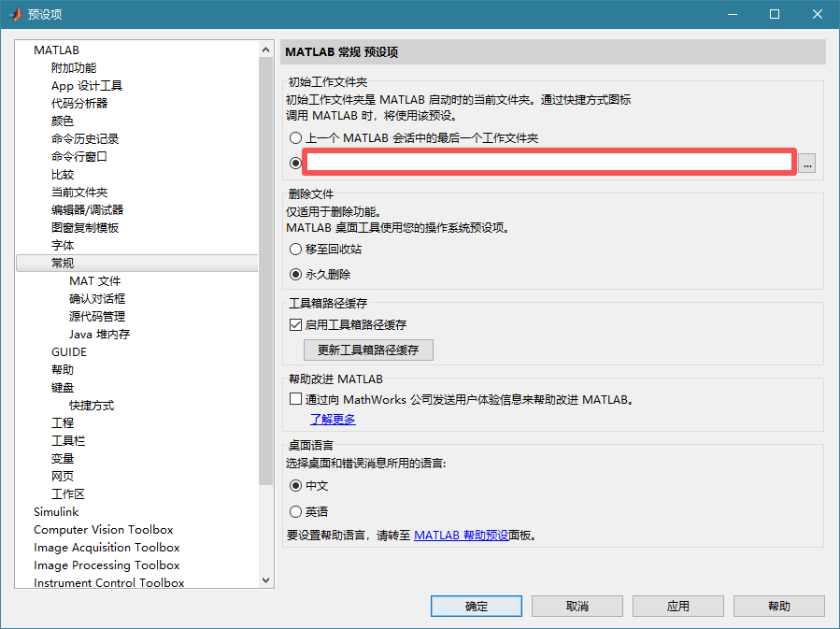Open 命令历史记录 preferences

click(85, 138)
